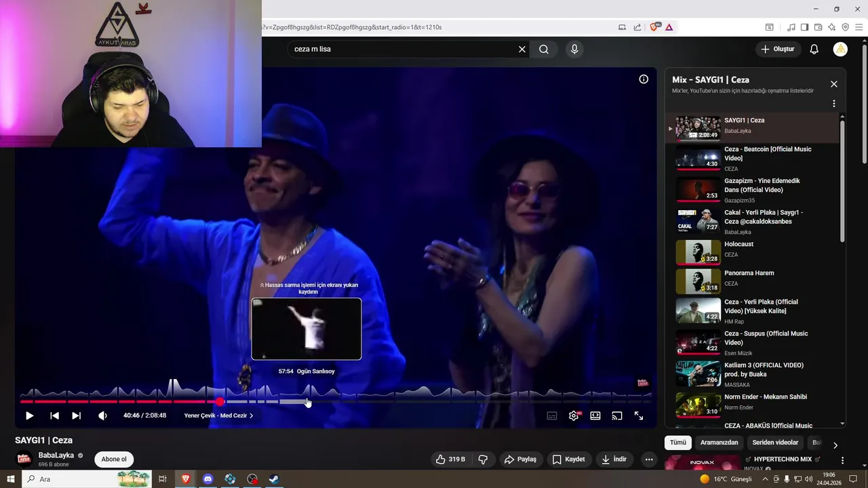Open Brave Leo AI sparkle icon
This screenshot has width=868, height=488.
(831, 27)
